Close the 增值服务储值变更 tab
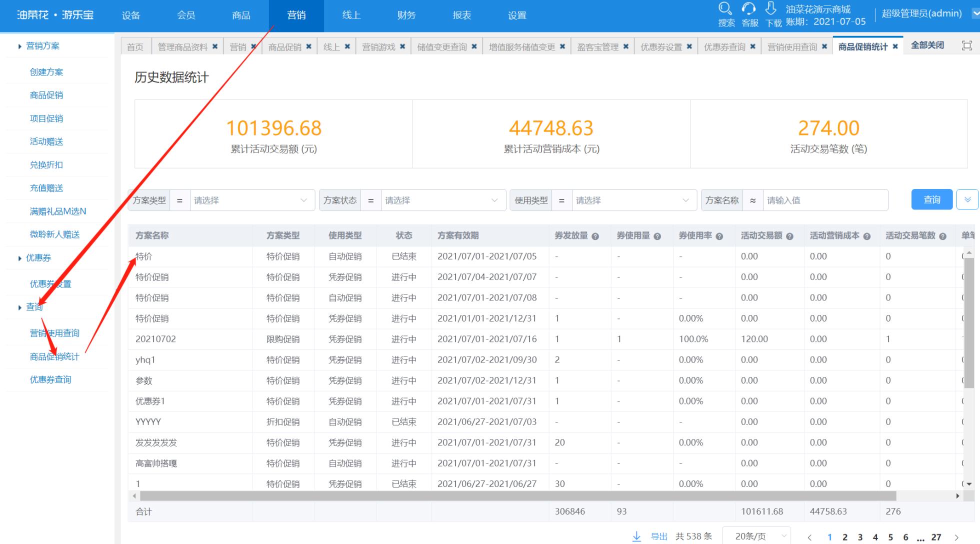Screen dimensions: 980x544 tap(562, 46)
